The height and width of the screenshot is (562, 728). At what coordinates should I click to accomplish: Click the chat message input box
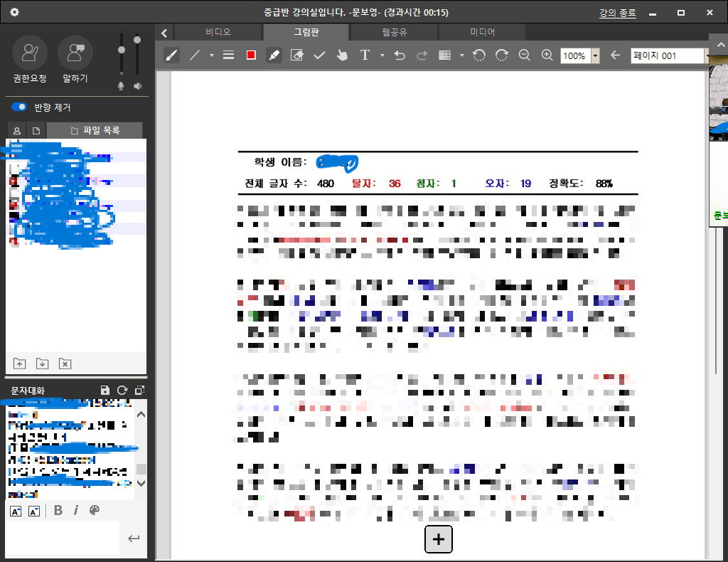pyautogui.click(x=63, y=539)
